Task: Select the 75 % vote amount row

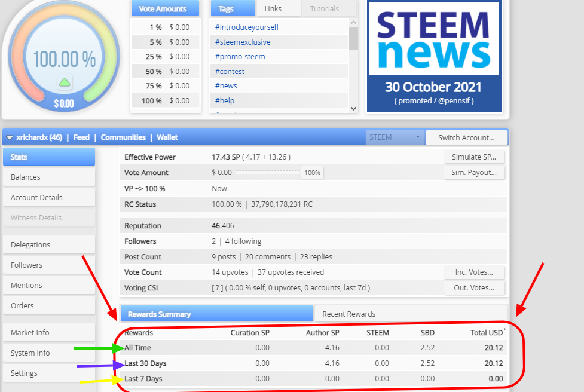Action: pos(166,86)
